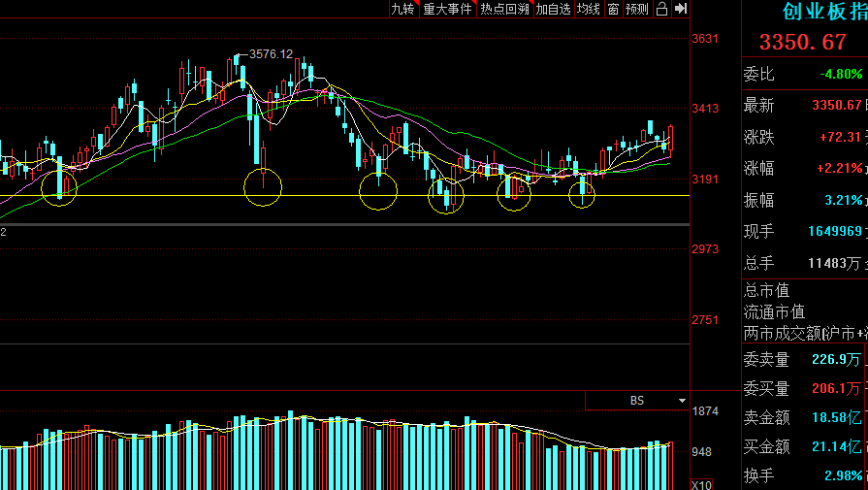Toggle the 均线 moving average lines
The width and height of the screenshot is (868, 490).
coord(588,9)
